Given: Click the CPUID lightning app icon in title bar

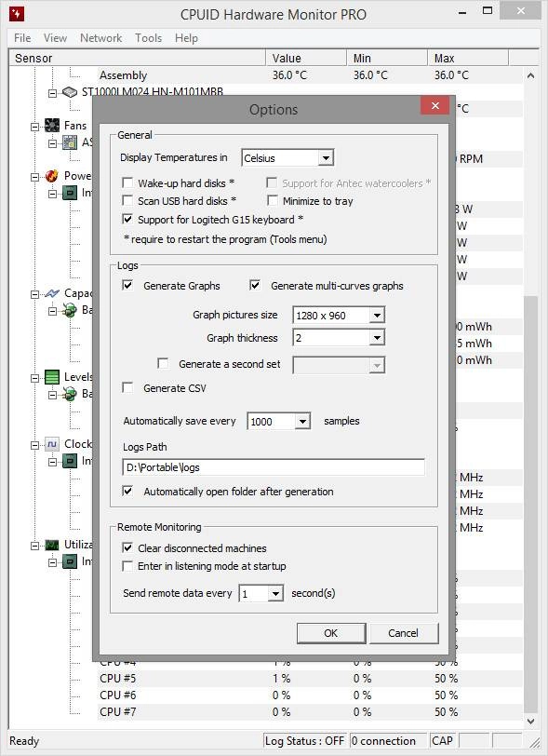Looking at the screenshot, I should (x=17, y=13).
